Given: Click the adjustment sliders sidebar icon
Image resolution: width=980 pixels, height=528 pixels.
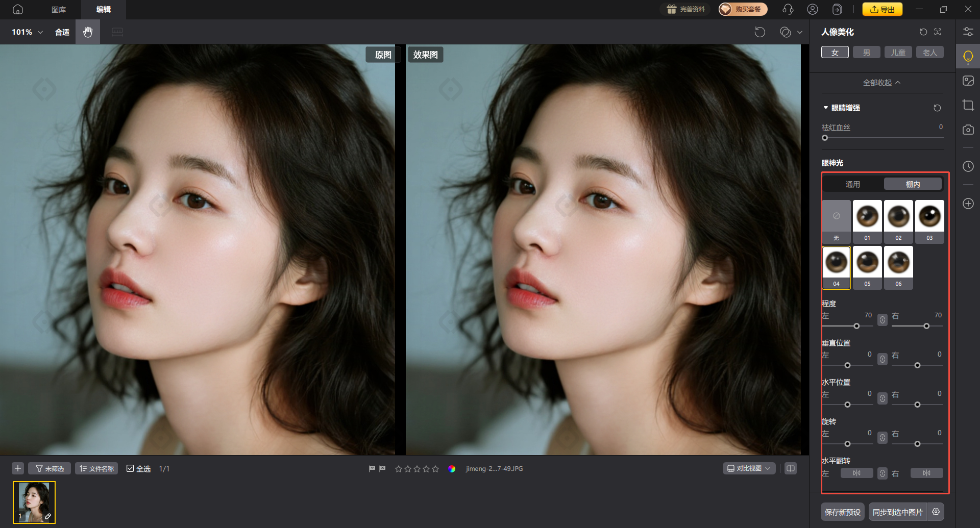Looking at the screenshot, I should pyautogui.click(x=968, y=32).
